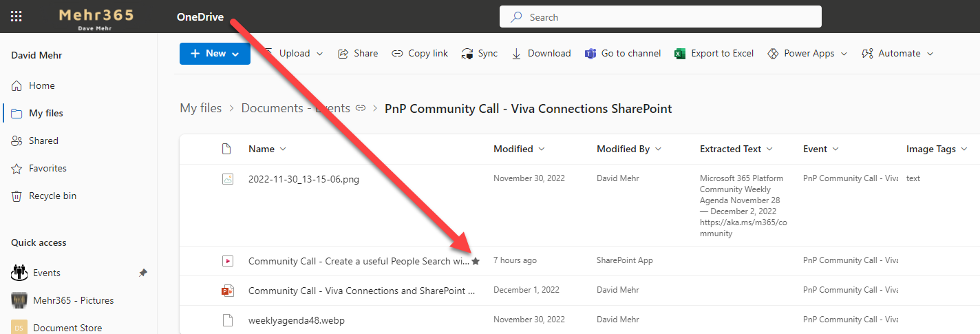Open Community Call - Viva Connections PowerPoint file

pos(361,291)
